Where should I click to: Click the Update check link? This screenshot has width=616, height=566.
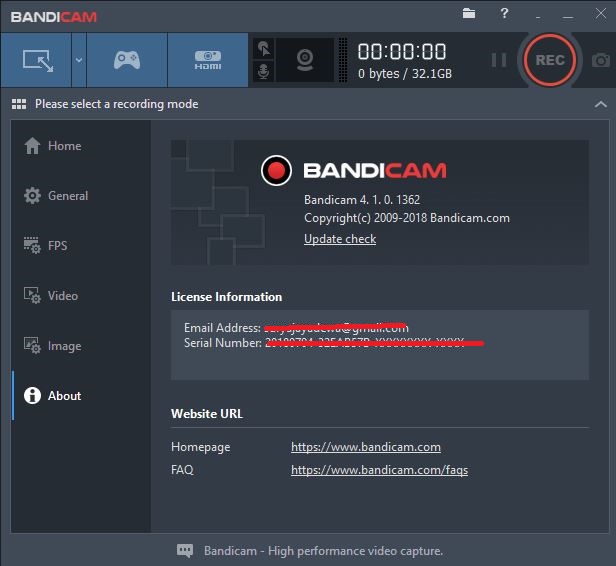coord(340,239)
